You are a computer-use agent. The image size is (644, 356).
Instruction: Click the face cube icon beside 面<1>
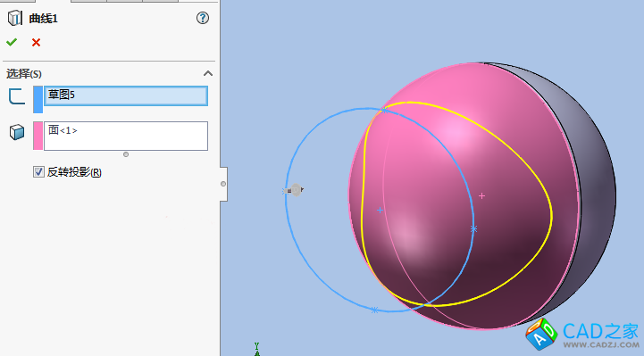17,132
